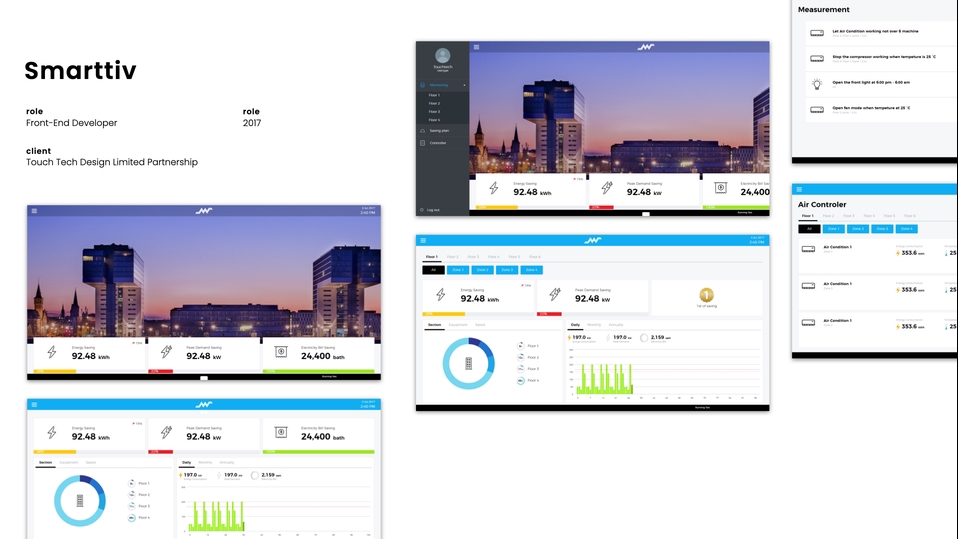Click waveform logo in sidebar dashboard header

pyautogui.click(x=646, y=46)
